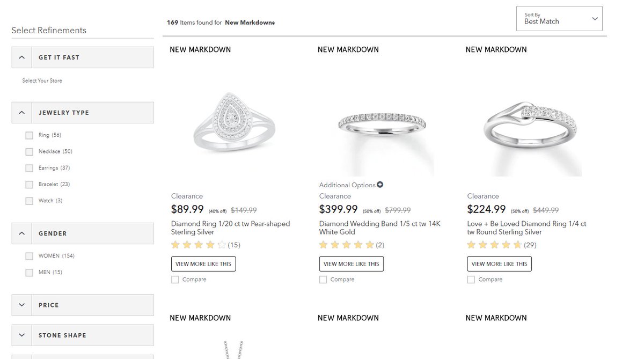The width and height of the screenshot is (644, 359).
Task: Check the Necklace filter checkbox
Action: [30, 152]
